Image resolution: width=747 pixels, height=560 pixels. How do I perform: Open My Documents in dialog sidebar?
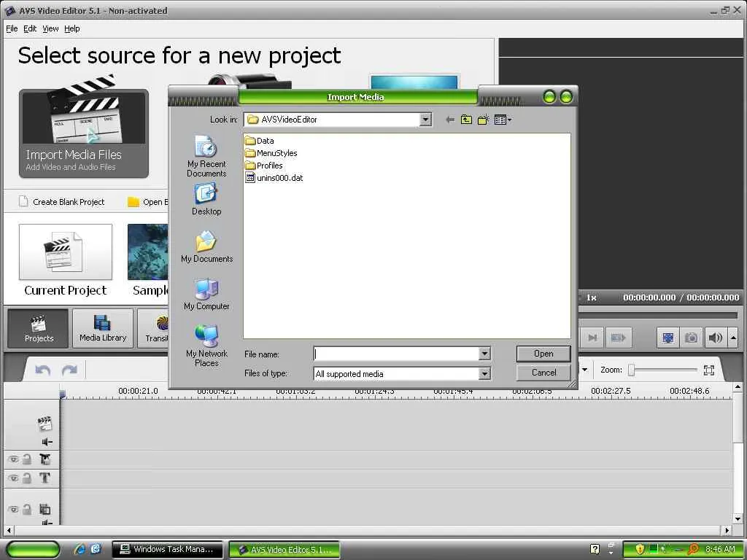(206, 247)
